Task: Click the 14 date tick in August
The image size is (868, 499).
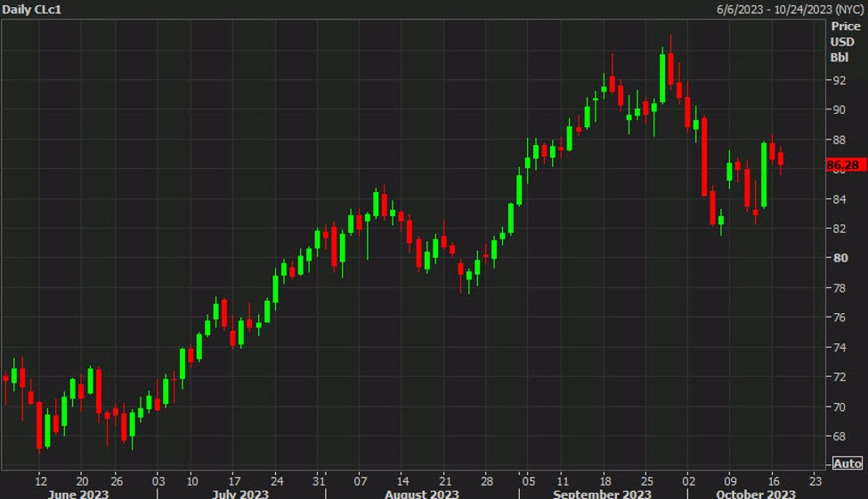Action: 402,480
